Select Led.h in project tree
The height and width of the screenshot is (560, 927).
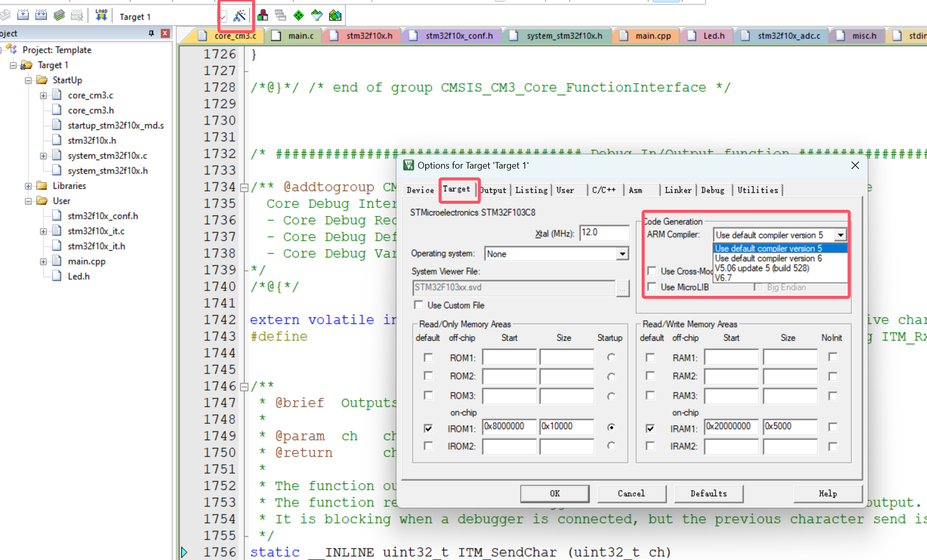79,276
